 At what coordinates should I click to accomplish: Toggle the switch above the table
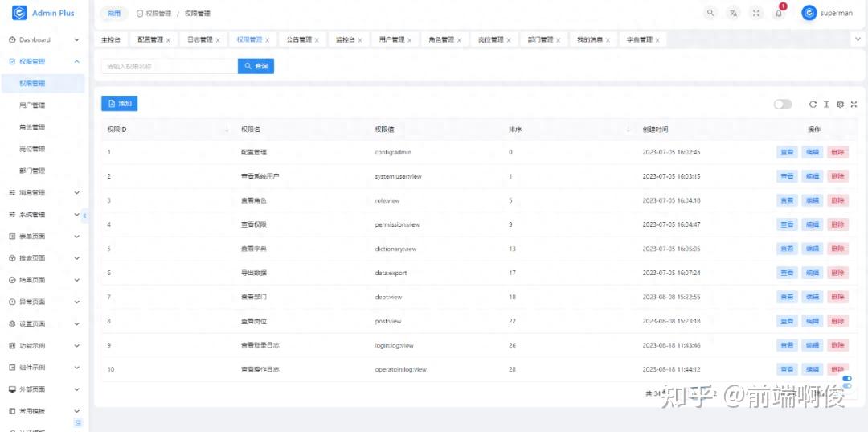point(783,104)
